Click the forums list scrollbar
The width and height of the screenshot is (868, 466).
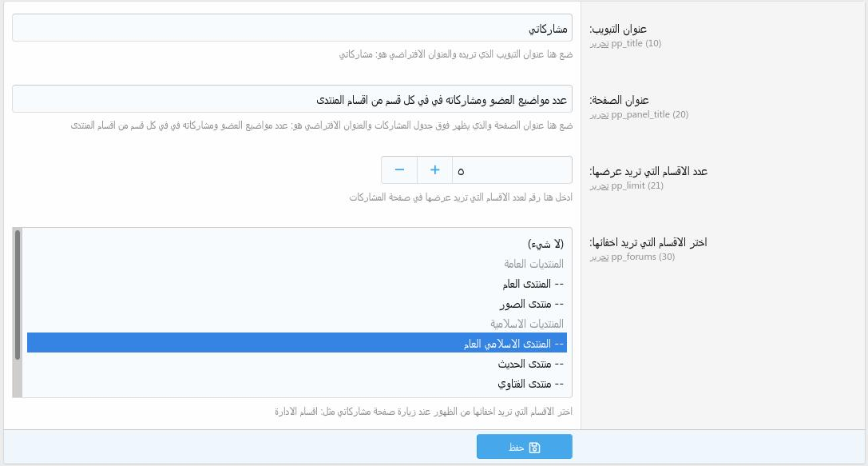coord(18,296)
